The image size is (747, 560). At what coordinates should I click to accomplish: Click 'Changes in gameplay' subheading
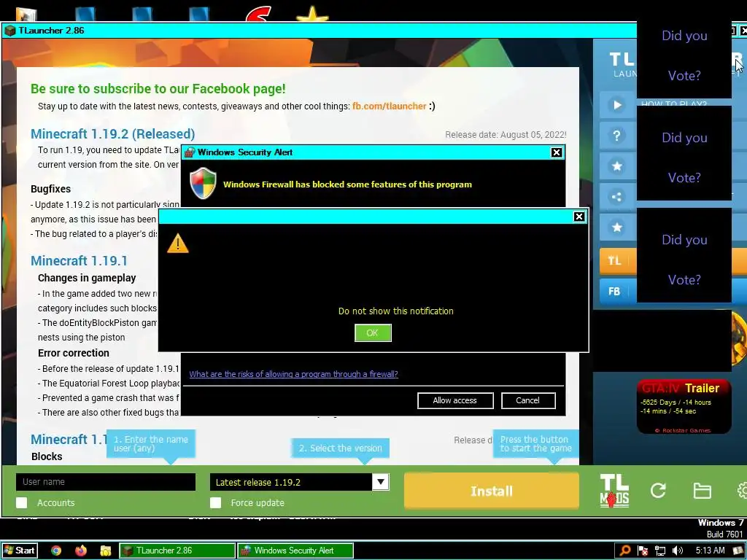click(x=87, y=278)
